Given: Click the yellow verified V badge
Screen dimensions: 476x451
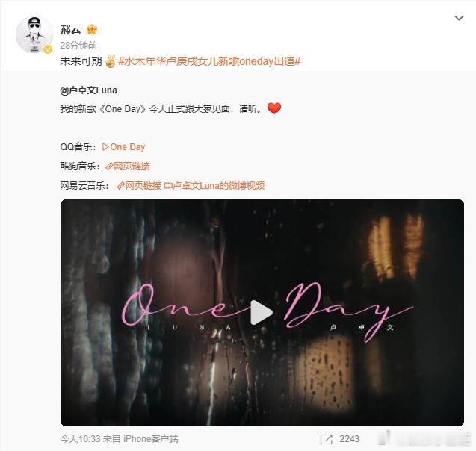Looking at the screenshot, I should (x=48, y=49).
